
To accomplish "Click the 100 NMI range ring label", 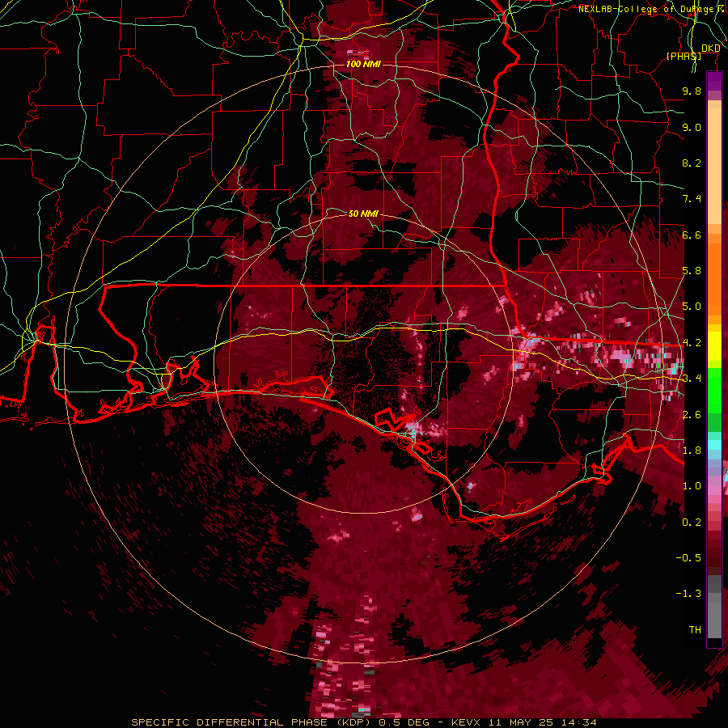I will [363, 64].
